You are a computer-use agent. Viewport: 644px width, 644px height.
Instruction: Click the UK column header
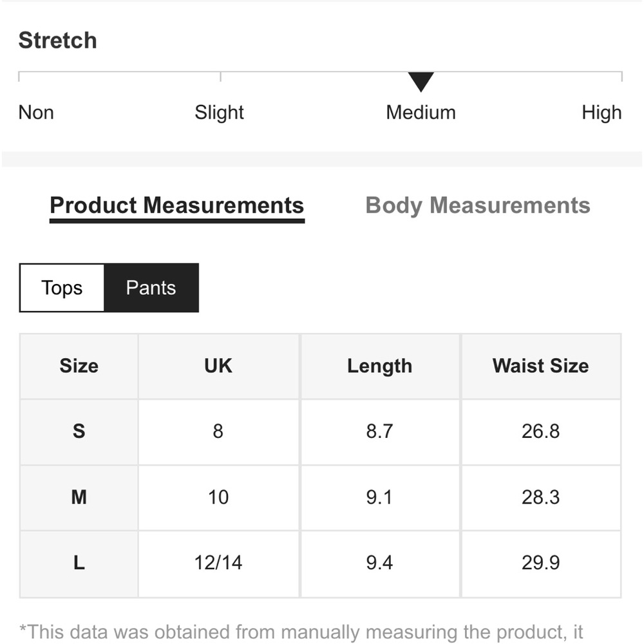[x=218, y=366]
